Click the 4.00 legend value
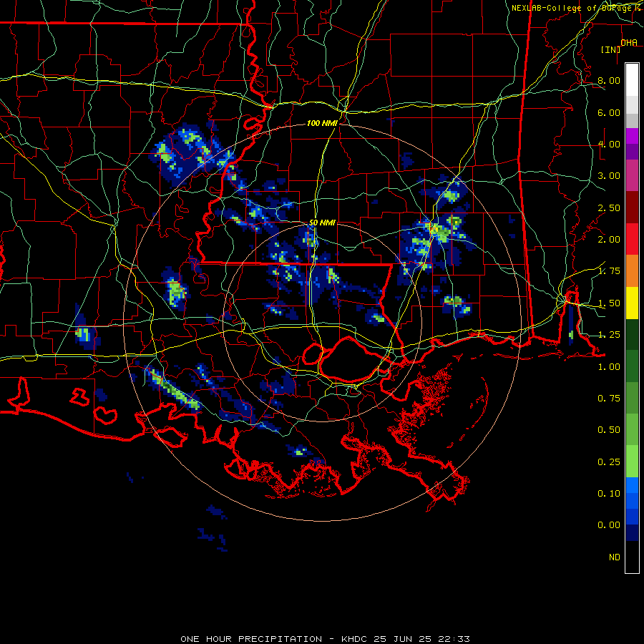644x644 pixels. click(609, 144)
